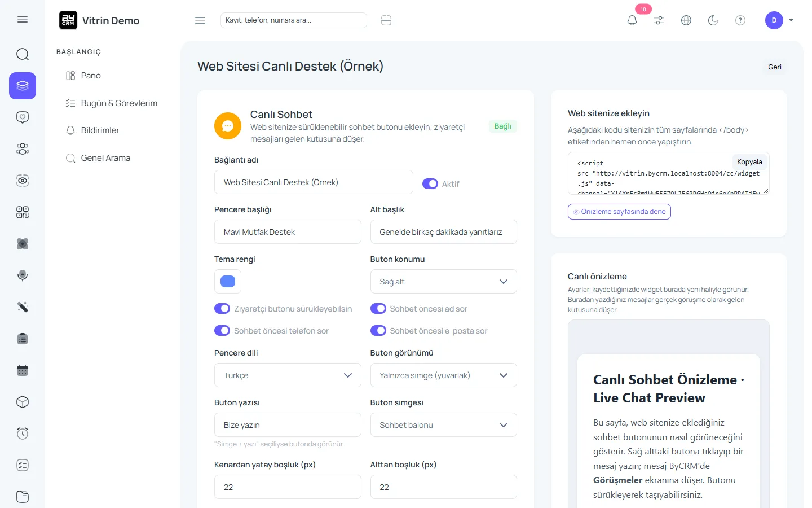The height and width of the screenshot is (508, 812).
Task: Toggle the menu panel with the header hamburger
Action: 200,20
